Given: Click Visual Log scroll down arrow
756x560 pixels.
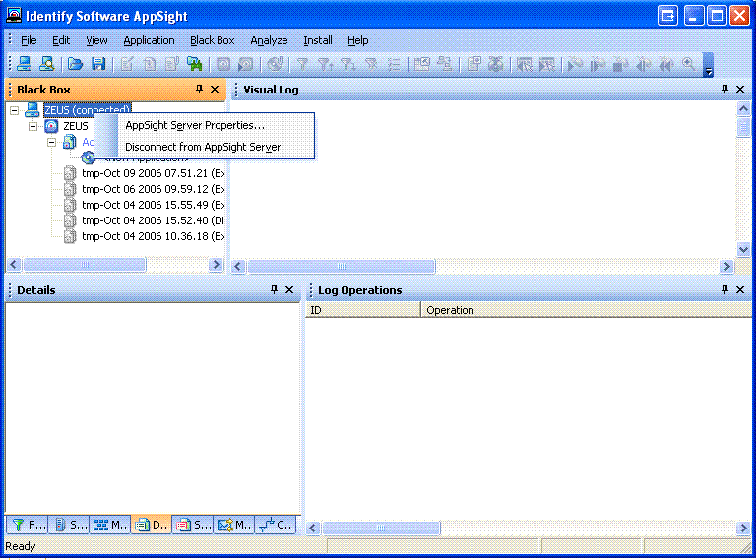Looking at the screenshot, I should 743,250.
